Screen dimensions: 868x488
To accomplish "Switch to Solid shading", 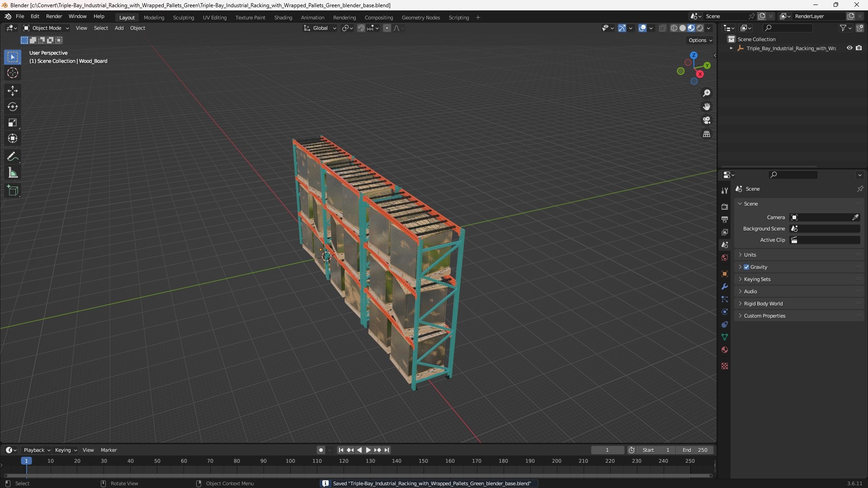I will point(683,28).
